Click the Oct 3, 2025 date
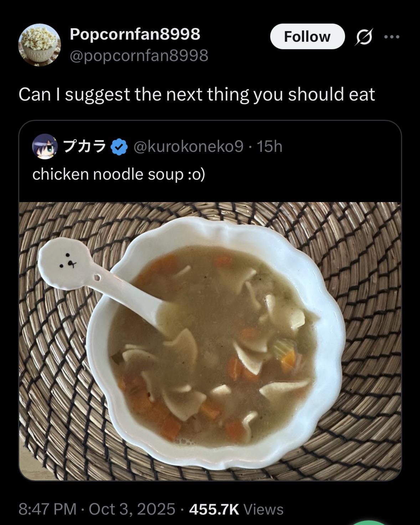Viewport: 420px width, 525px height. 132,509
